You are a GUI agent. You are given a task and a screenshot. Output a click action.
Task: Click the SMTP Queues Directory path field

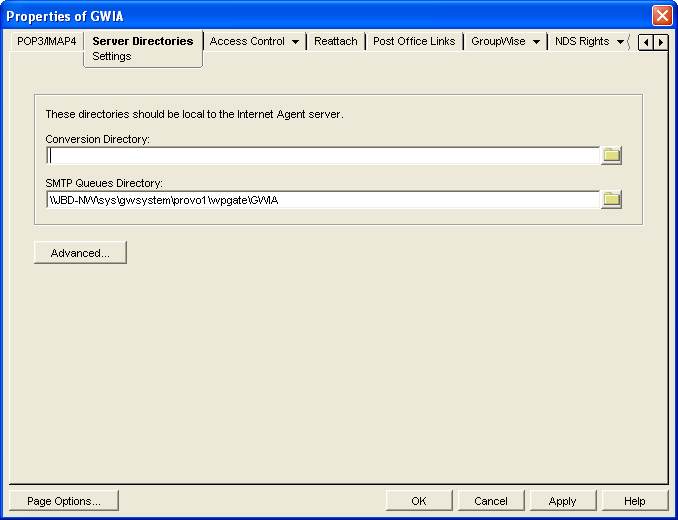pos(323,200)
